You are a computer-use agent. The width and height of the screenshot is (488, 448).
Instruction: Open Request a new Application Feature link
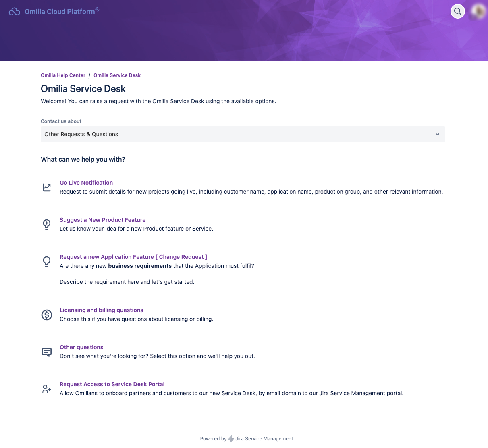(133, 257)
